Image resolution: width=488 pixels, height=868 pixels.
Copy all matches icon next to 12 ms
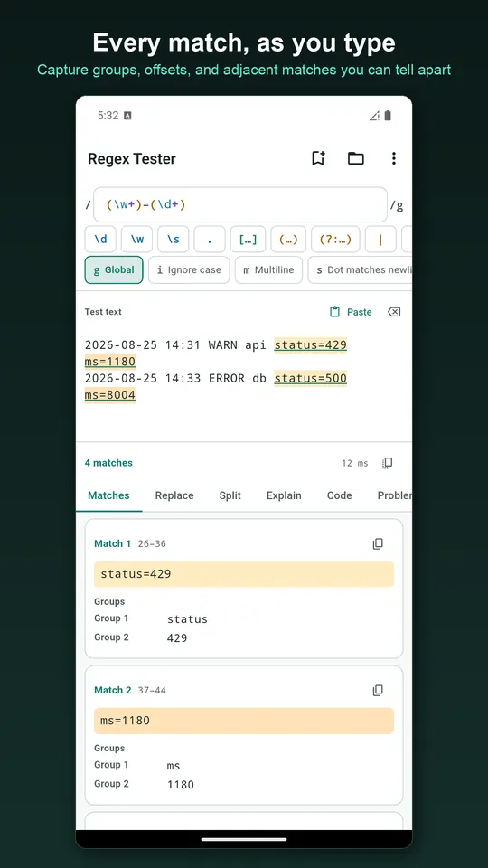(388, 463)
